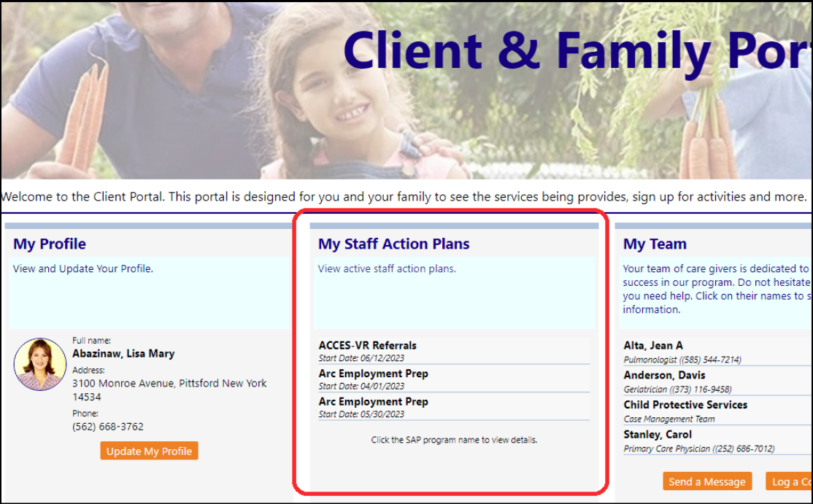Click the My Profile heading
813x504 pixels.
coord(50,244)
